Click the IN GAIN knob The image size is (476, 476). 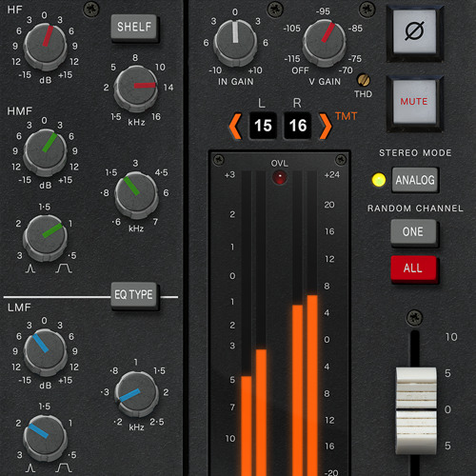click(x=235, y=42)
